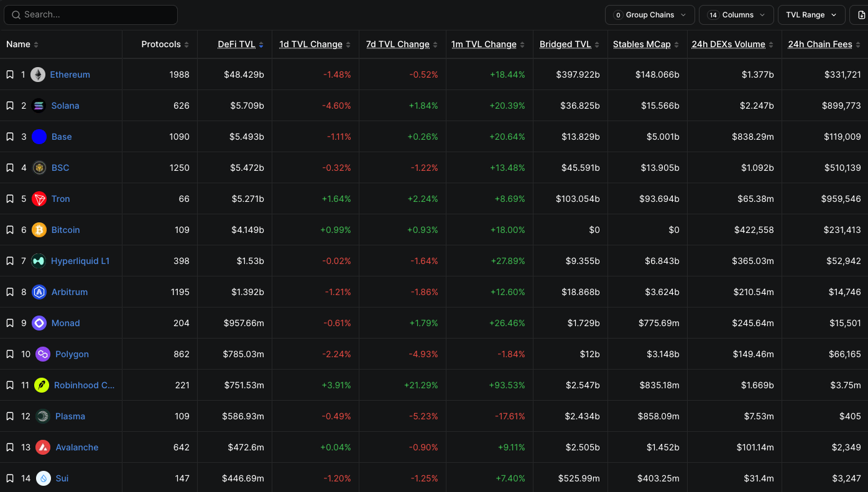Bookmark the Solana row
The height and width of the screenshot is (492, 868).
pos(10,106)
